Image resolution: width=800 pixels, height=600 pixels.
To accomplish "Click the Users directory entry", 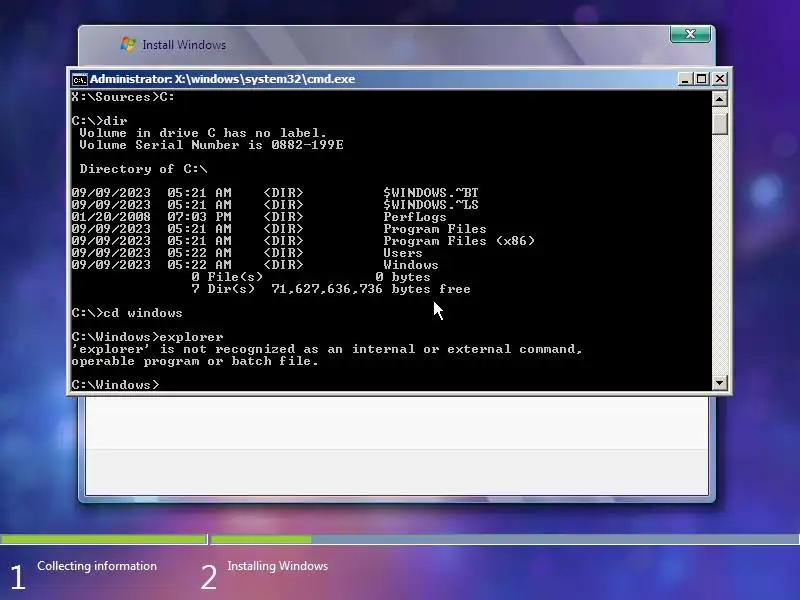I will click(403, 253).
